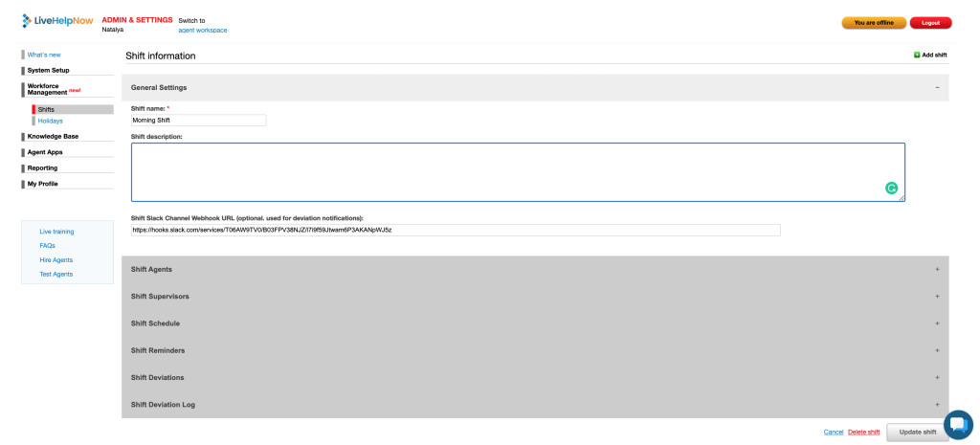
Task: Expand the Shift Deviations section
Action: (x=937, y=377)
